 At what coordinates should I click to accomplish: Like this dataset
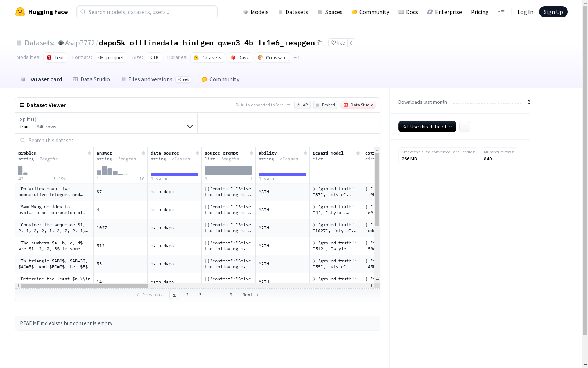click(x=338, y=43)
